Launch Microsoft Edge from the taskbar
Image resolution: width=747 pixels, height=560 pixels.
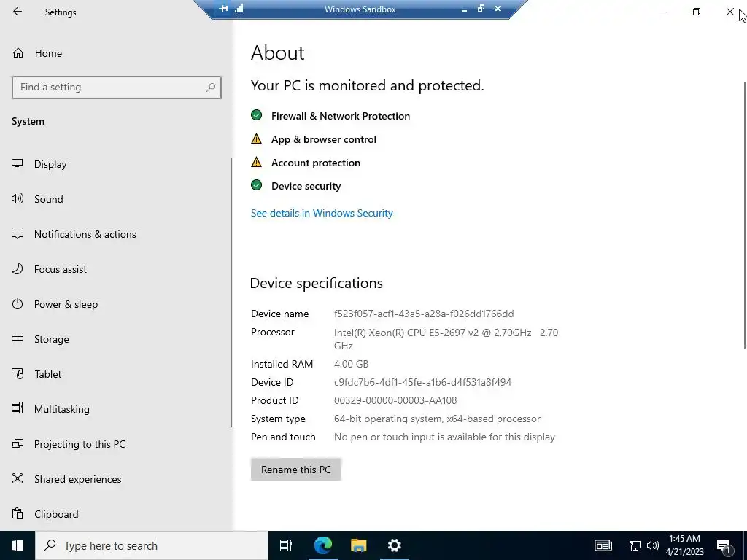[322, 545]
